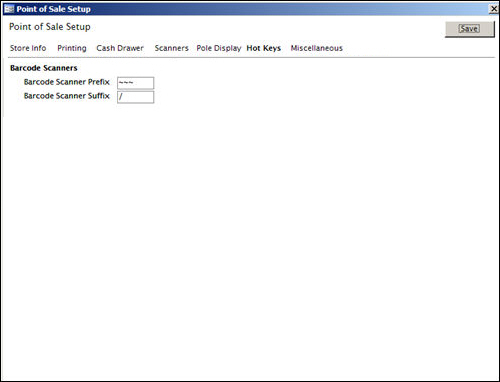Select the Cash Drawer tab
This screenshot has width=500, height=382.
pos(120,48)
